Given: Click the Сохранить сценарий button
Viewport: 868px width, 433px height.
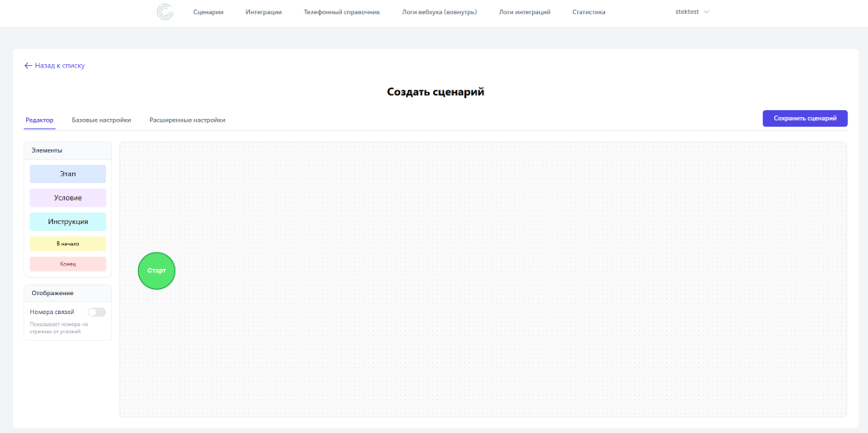Looking at the screenshot, I should [x=805, y=119].
